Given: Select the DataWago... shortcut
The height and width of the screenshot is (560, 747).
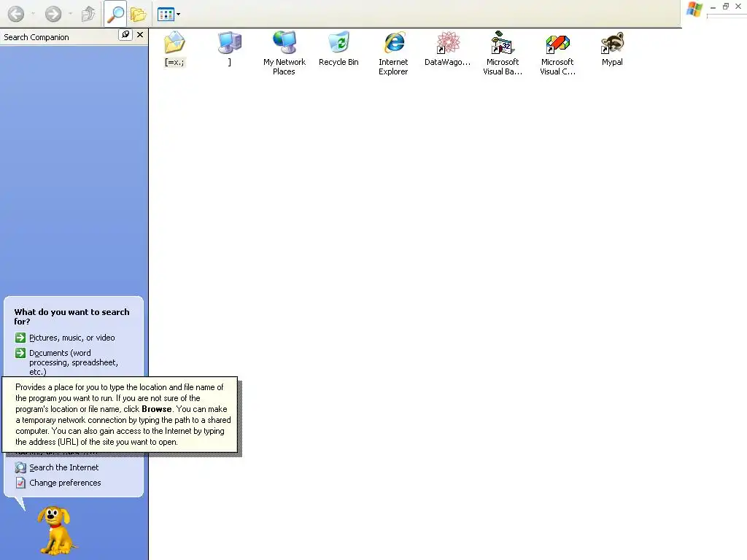Looking at the screenshot, I should click(448, 49).
